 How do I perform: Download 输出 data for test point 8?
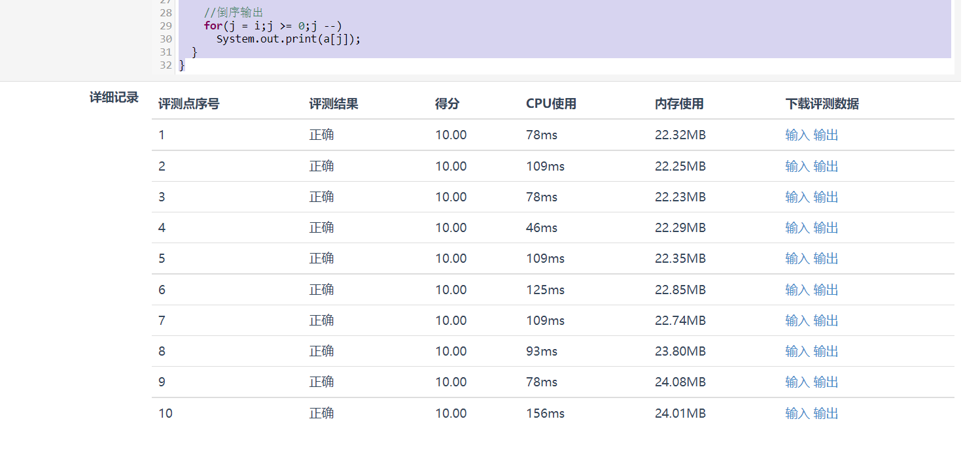pos(826,351)
